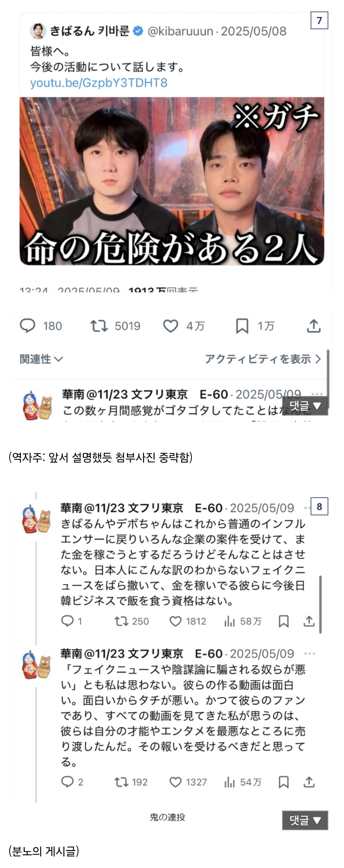Click the image number 8 badge
Viewport: 344px width, 868px height.
(319, 506)
